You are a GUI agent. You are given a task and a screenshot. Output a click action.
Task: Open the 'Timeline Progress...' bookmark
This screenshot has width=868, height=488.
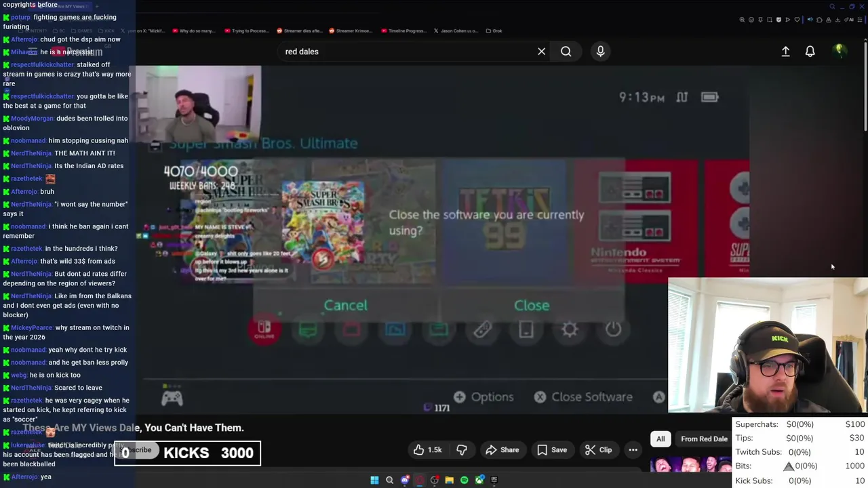click(x=403, y=30)
